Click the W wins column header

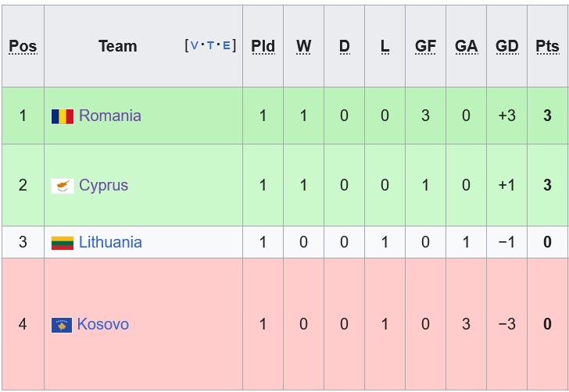pos(303,46)
